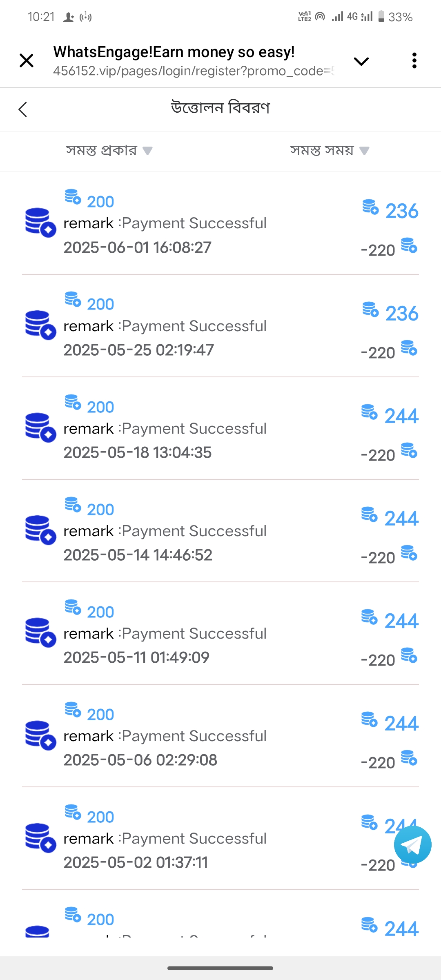Tap the Telegram floating support icon
The height and width of the screenshot is (980, 441).
412,845
